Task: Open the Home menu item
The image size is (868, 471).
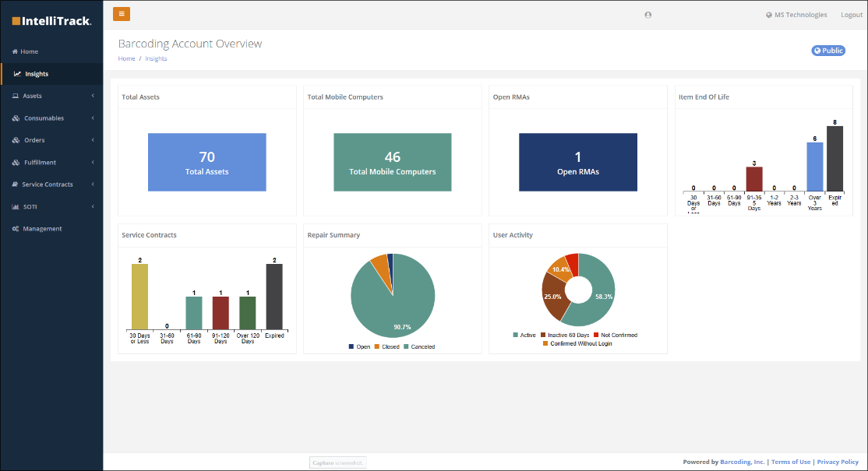Action: click(x=51, y=51)
